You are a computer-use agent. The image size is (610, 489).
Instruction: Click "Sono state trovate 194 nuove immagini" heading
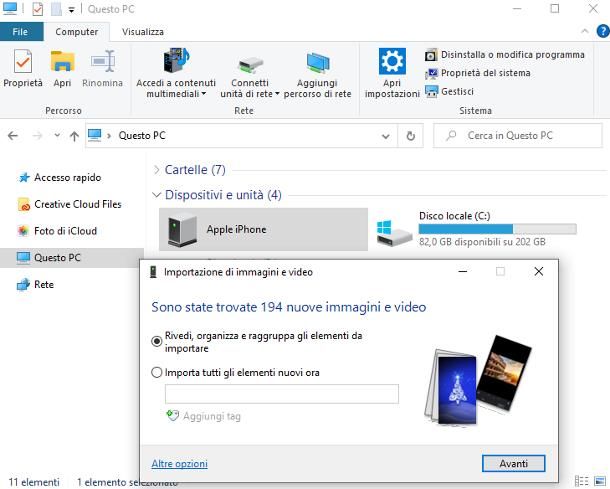point(288,307)
